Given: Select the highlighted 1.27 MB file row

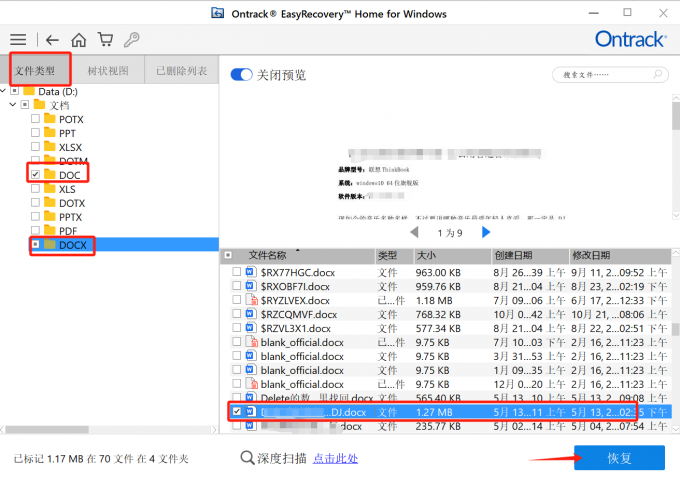Looking at the screenshot, I should pyautogui.click(x=446, y=411).
